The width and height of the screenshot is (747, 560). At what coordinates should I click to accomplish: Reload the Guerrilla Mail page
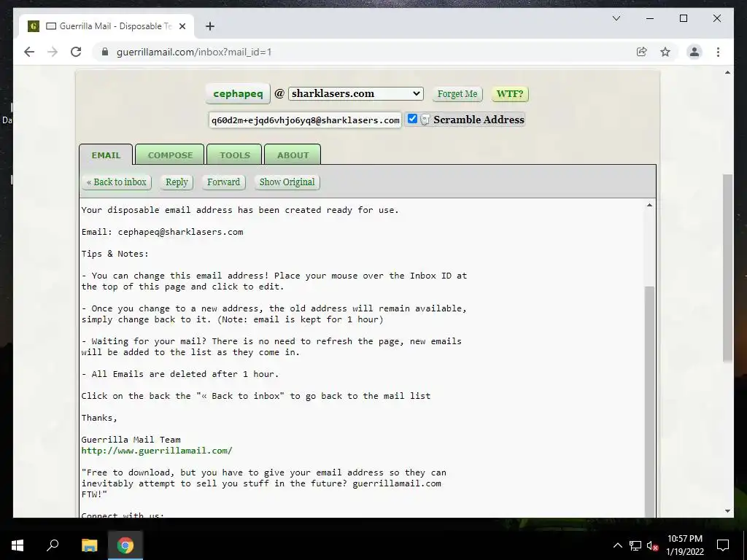point(76,52)
